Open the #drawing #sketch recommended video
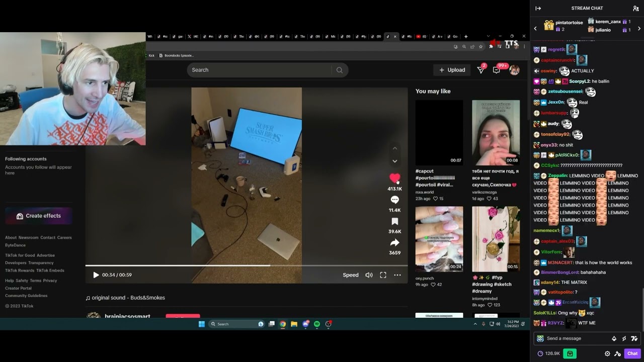 (x=496, y=239)
